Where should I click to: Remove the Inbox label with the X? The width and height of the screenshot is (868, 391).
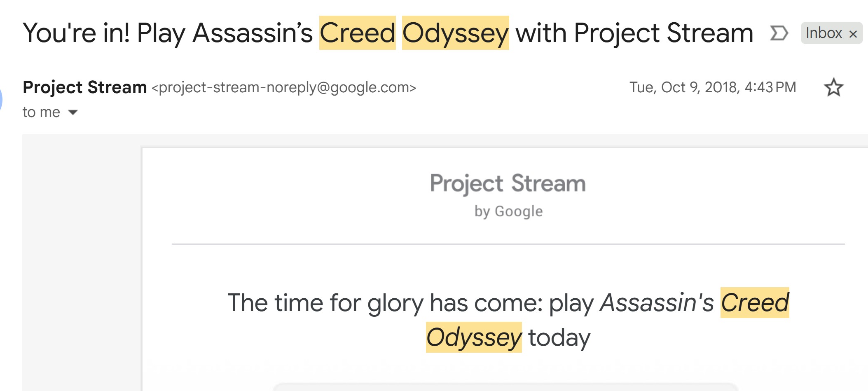(853, 34)
